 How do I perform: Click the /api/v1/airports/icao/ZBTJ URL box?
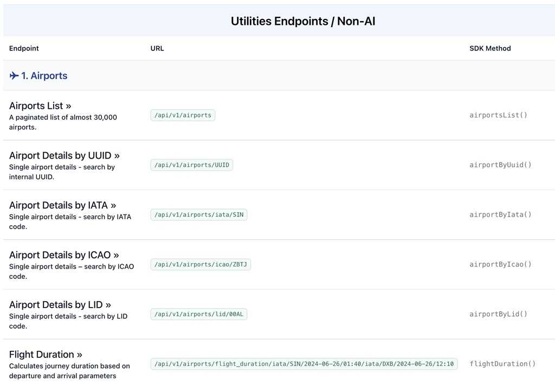[x=201, y=265]
